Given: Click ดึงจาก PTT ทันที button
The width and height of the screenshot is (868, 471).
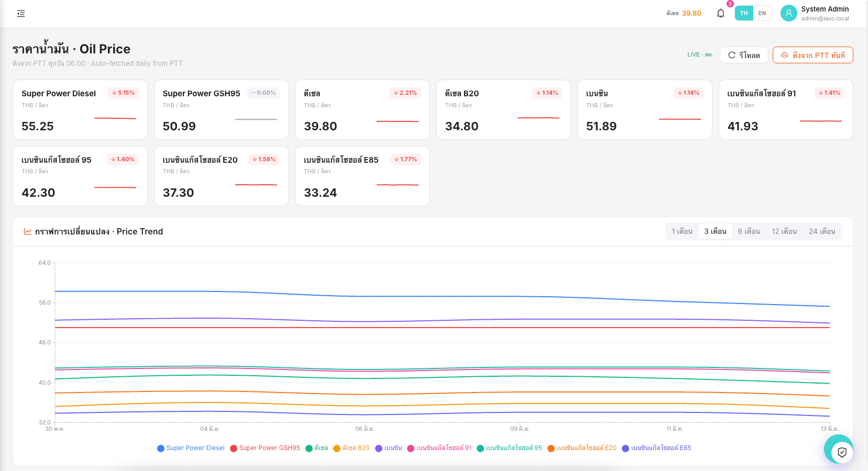Looking at the screenshot, I should 812,55.
